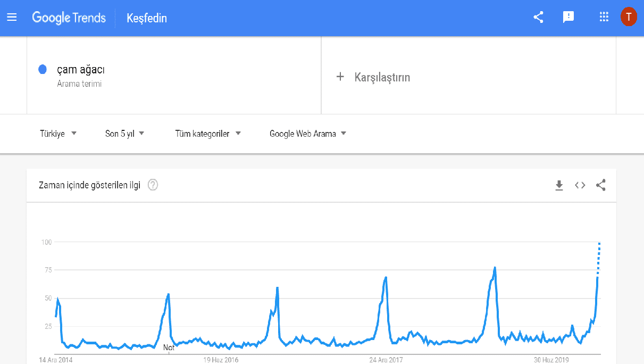Open the 'Tüm kategoriler' category selector

[x=206, y=134]
